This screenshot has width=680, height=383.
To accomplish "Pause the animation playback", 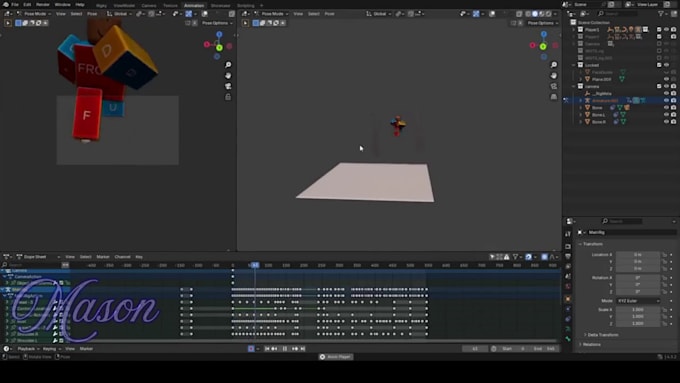I will pos(285,349).
